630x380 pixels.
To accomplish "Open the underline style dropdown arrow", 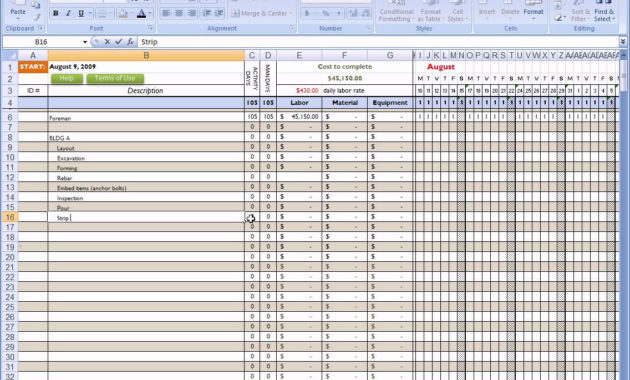I will (90, 13).
